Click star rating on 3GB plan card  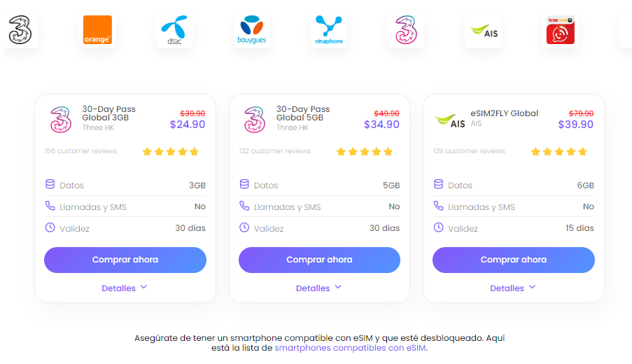tap(171, 151)
